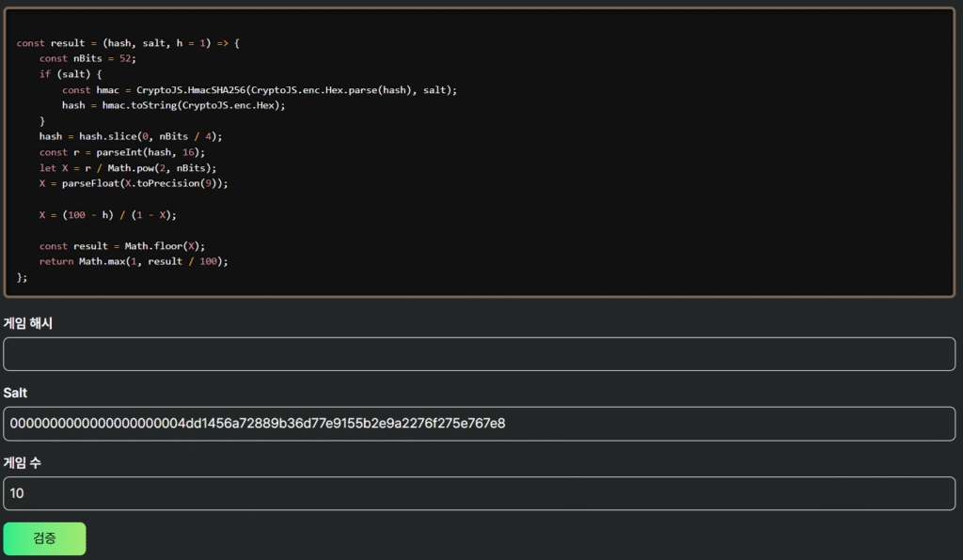Click the hmac.toString code line
Screen dimensions: 963x560
(173, 105)
